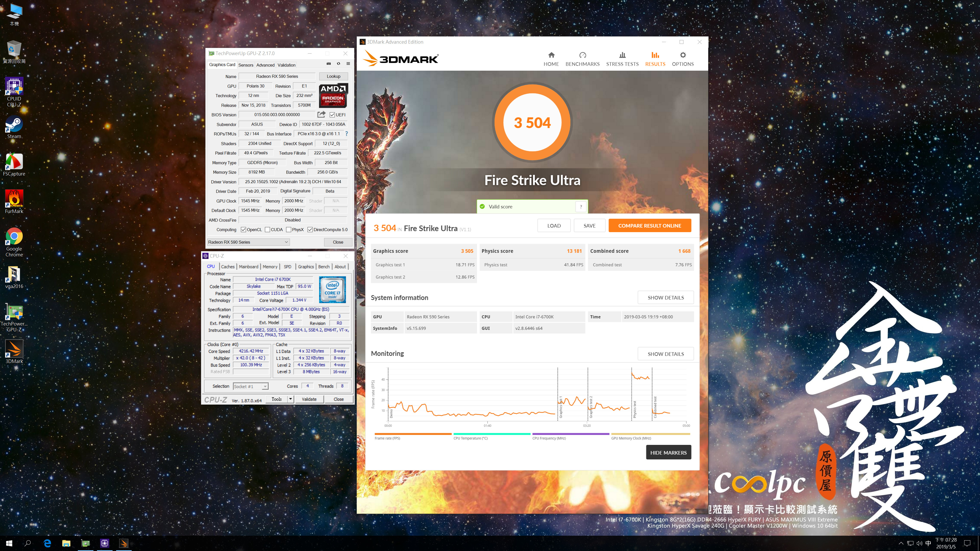Click GPU-Z refresh icon
980x551 pixels.
pyautogui.click(x=338, y=64)
